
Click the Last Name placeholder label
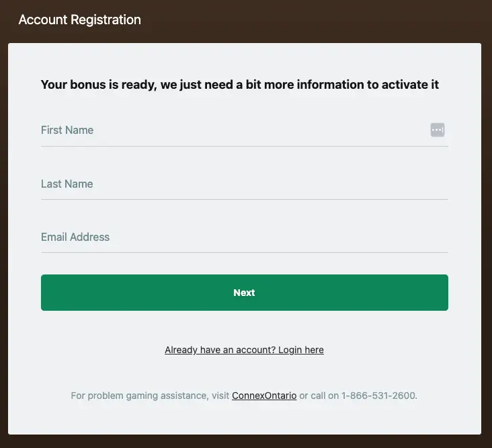tap(67, 184)
